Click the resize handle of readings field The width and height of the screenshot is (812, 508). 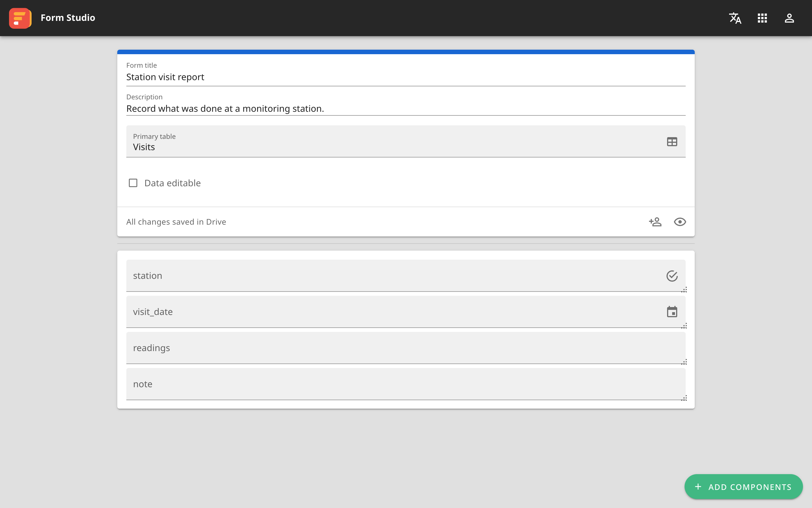point(684,362)
